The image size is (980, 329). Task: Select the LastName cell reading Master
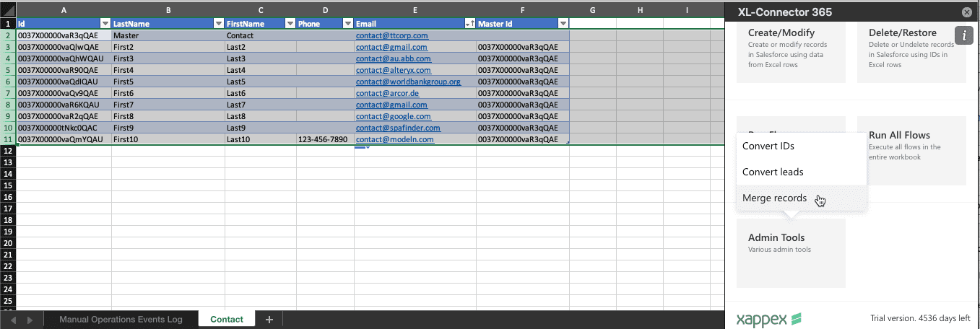168,35
